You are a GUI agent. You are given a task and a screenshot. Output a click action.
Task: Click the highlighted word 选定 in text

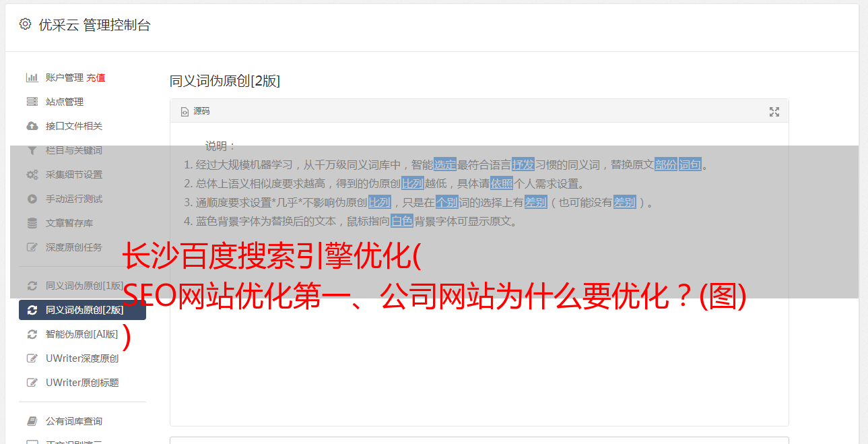click(445, 164)
